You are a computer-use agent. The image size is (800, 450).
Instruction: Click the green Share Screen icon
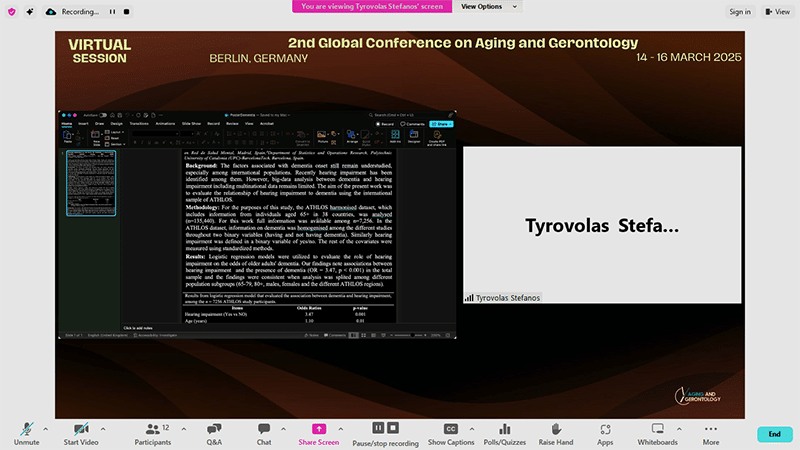pos(319,429)
